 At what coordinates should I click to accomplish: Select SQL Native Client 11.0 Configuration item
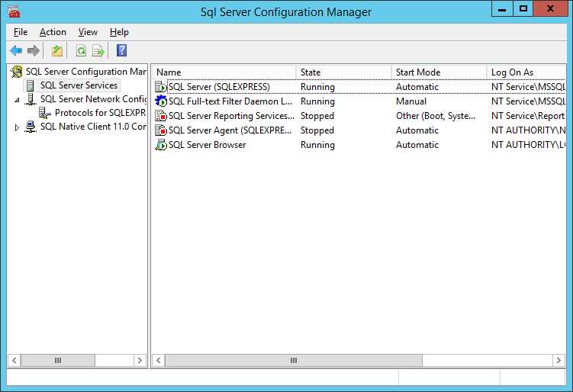point(93,127)
